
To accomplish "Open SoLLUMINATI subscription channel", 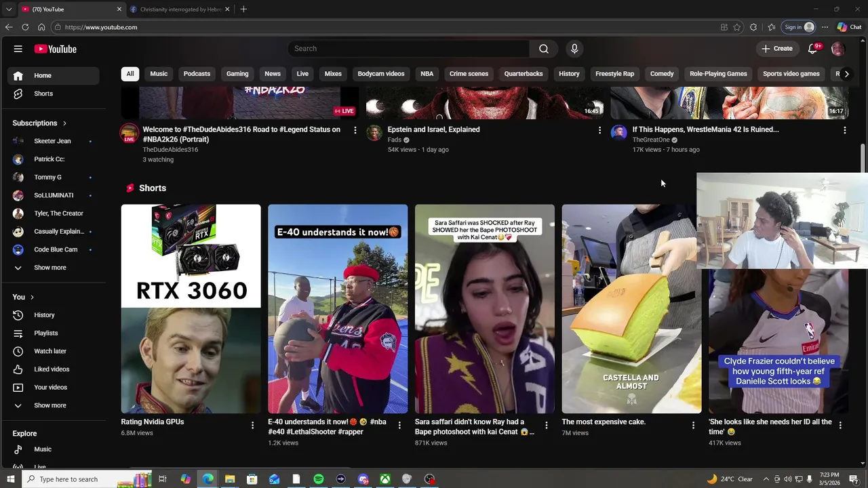I will pos(55,195).
